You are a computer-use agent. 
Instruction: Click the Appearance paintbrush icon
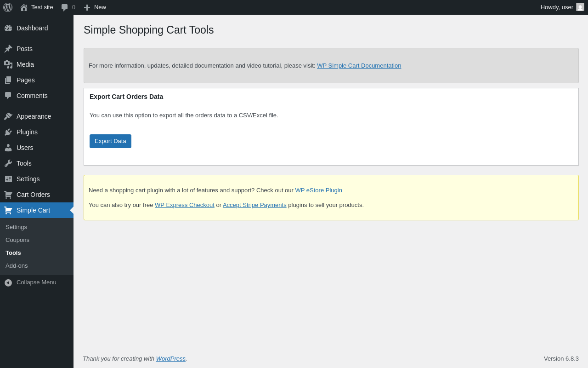pos(8,116)
